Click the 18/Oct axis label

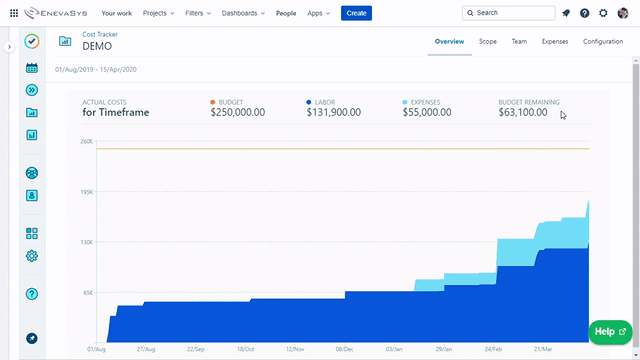click(245, 349)
